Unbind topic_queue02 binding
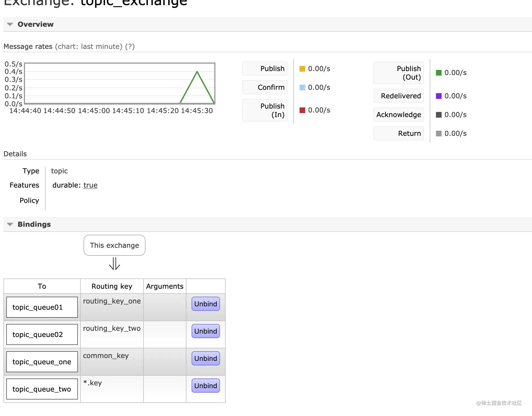 tap(206, 331)
